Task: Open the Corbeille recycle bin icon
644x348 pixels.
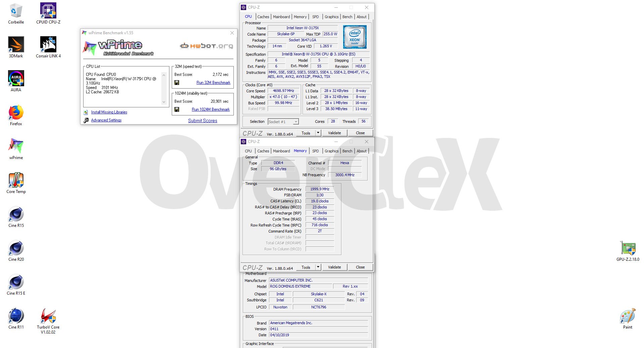Action: point(16,14)
